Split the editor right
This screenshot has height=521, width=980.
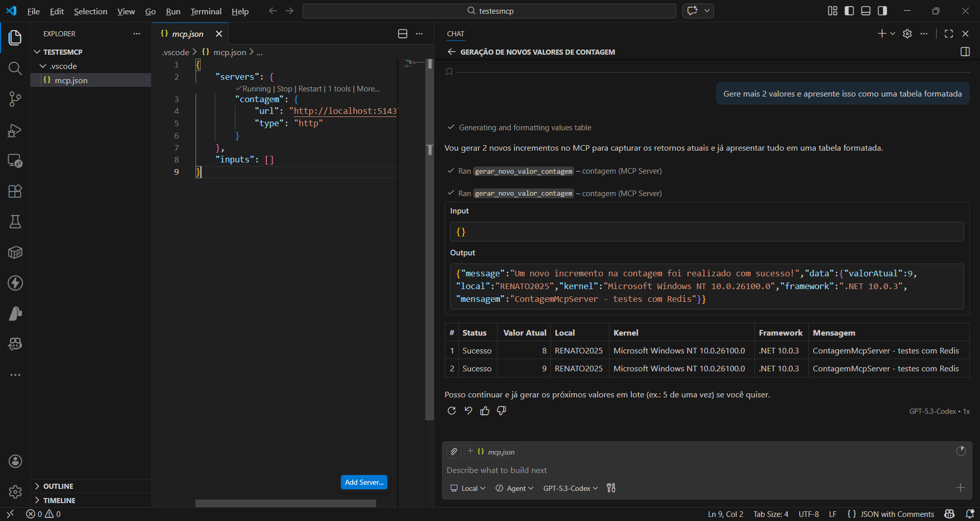point(403,34)
